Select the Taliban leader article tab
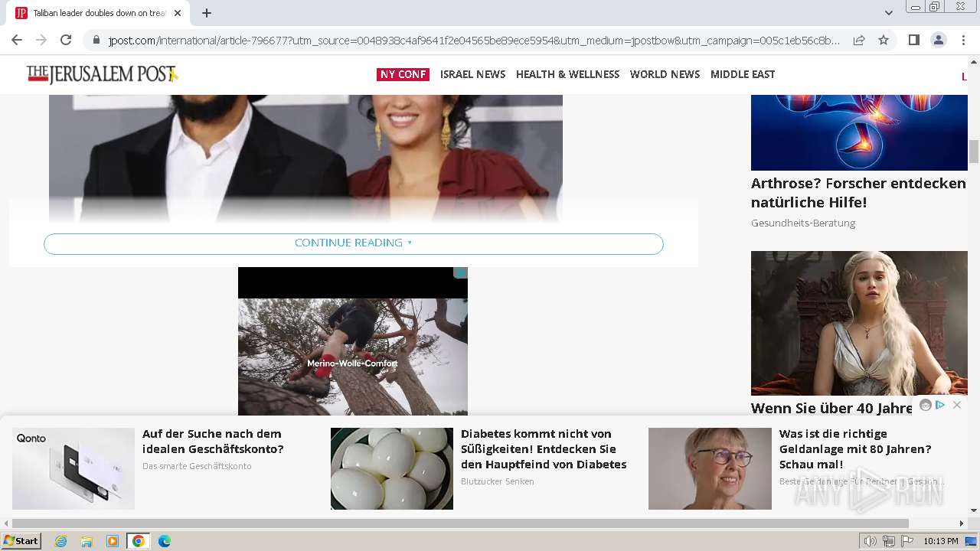 100,13
